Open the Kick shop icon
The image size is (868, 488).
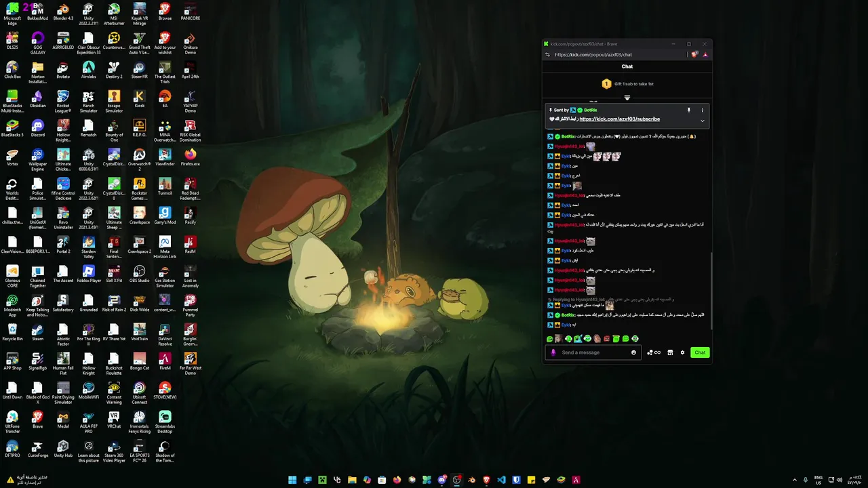click(670, 352)
